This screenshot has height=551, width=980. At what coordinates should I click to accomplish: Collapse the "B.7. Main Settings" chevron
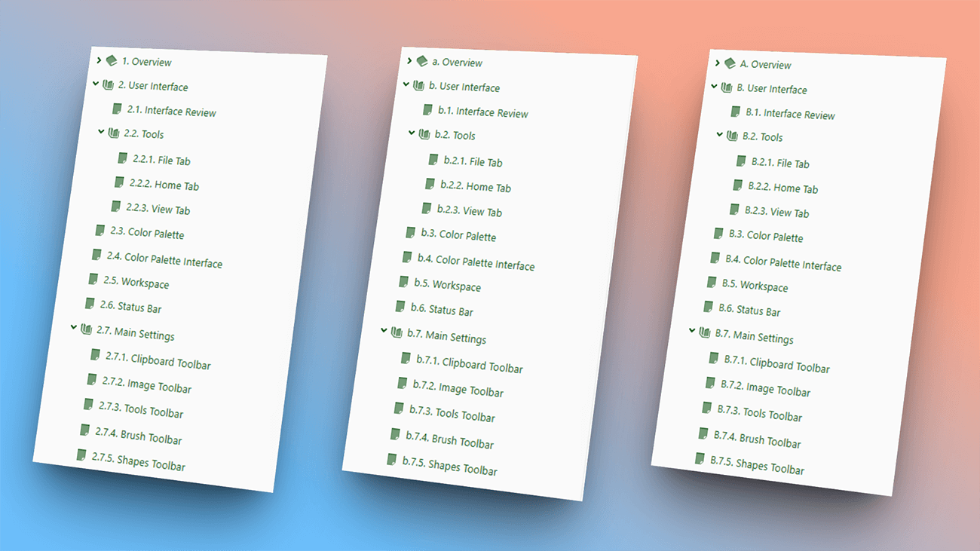click(692, 331)
